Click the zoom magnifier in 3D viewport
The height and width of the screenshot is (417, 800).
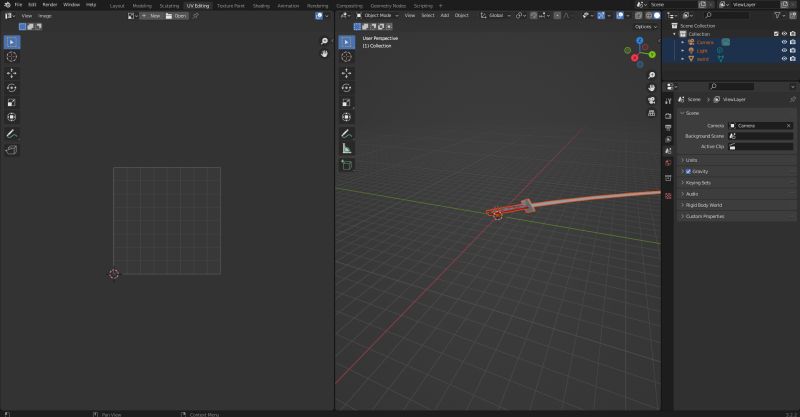click(652, 76)
